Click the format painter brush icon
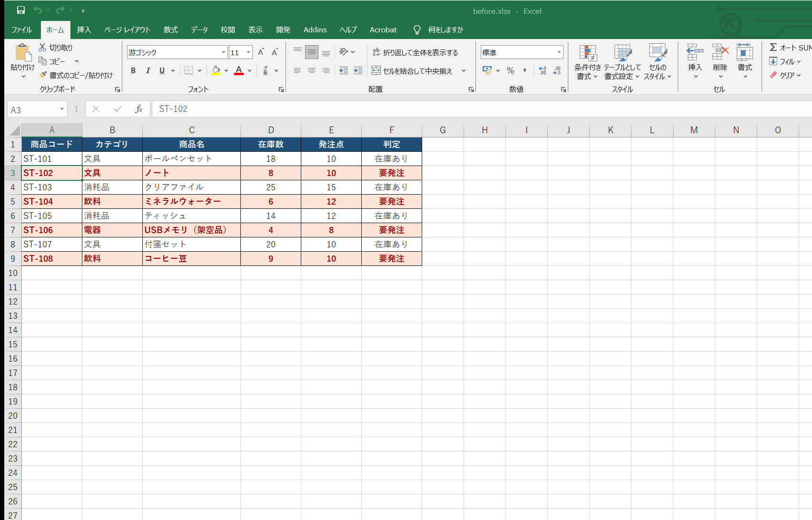Image resolution: width=812 pixels, height=520 pixels. [x=43, y=75]
